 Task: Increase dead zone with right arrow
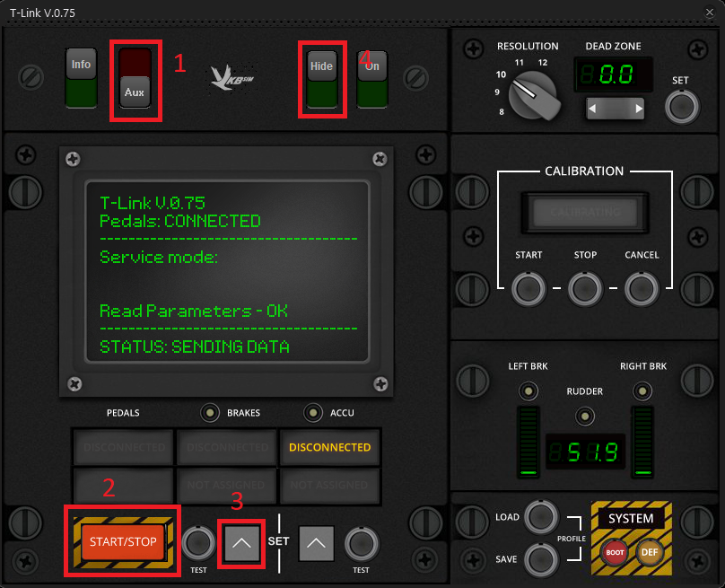(x=638, y=109)
